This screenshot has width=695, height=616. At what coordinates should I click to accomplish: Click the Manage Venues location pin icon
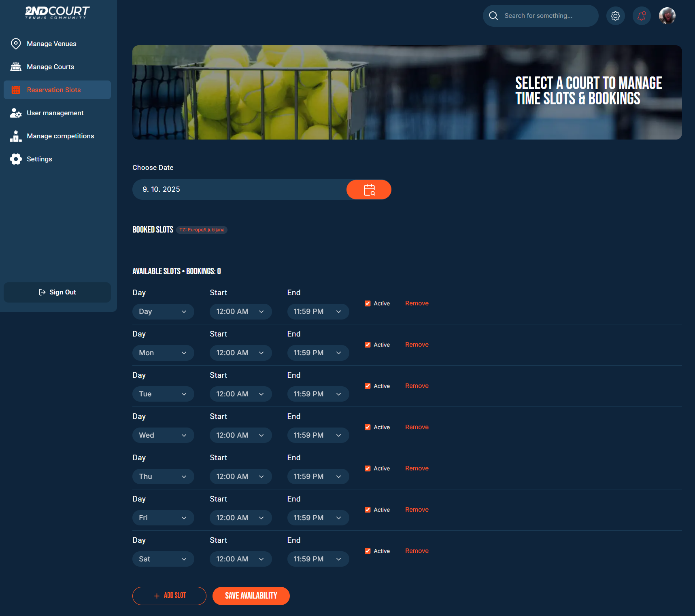point(16,44)
